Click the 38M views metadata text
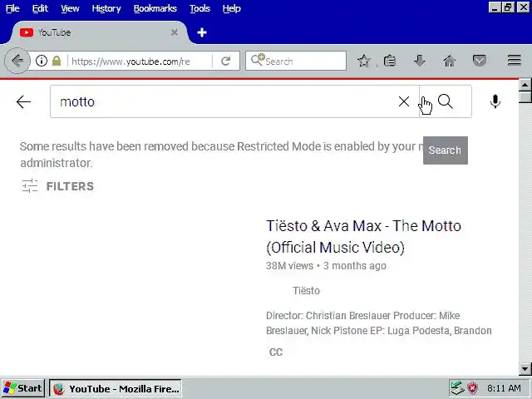Image resolution: width=532 pixels, height=399 pixels. [289, 266]
